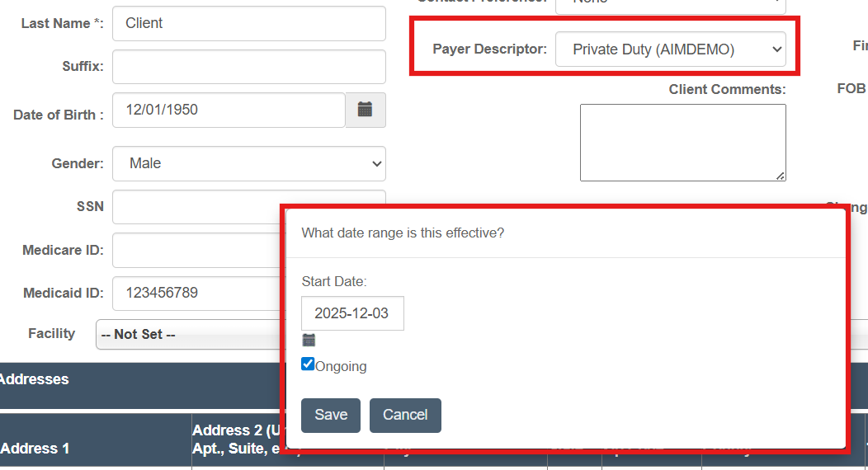The height and width of the screenshot is (470, 868).
Task: Click the Medicaid ID field with 123456789
Action: (196, 293)
